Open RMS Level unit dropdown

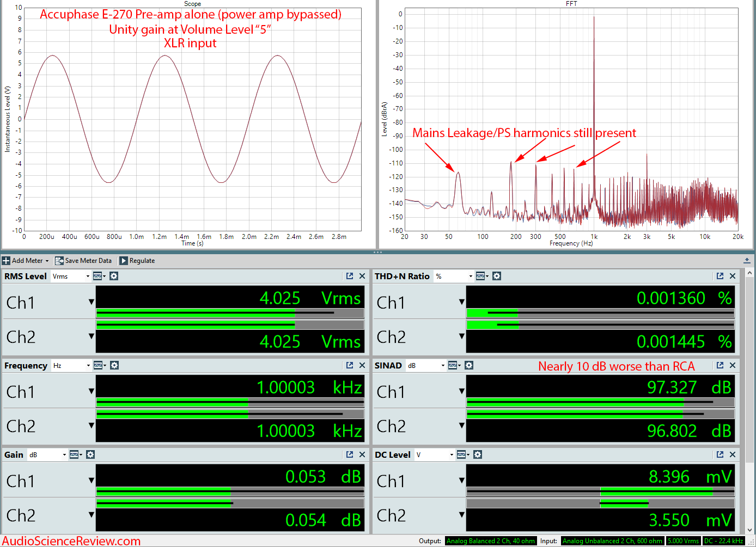click(x=71, y=276)
